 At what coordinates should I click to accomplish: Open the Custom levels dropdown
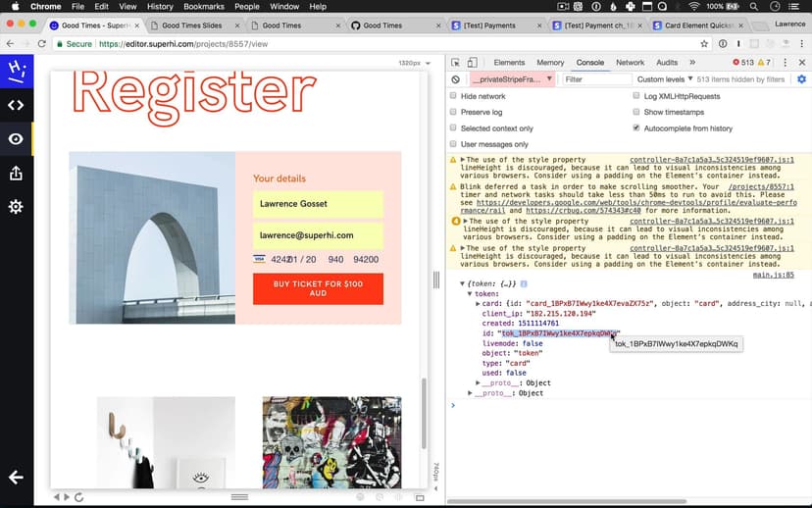665,79
